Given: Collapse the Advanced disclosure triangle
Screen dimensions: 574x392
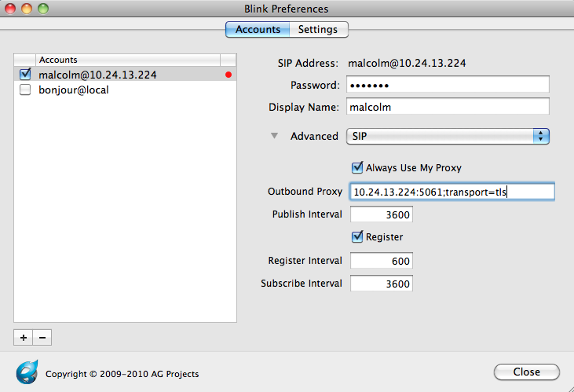Looking at the screenshot, I should coord(274,136).
